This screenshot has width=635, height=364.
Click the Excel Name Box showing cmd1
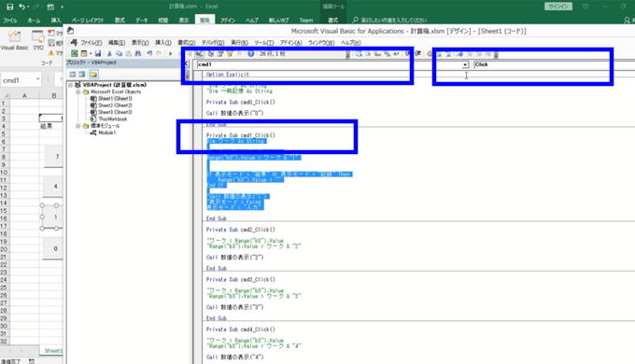tap(18, 80)
